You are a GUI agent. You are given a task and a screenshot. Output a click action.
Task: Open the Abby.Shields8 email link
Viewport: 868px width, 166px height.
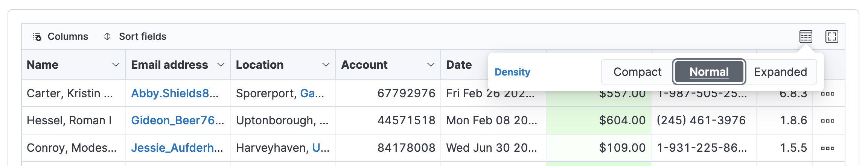pos(175,93)
